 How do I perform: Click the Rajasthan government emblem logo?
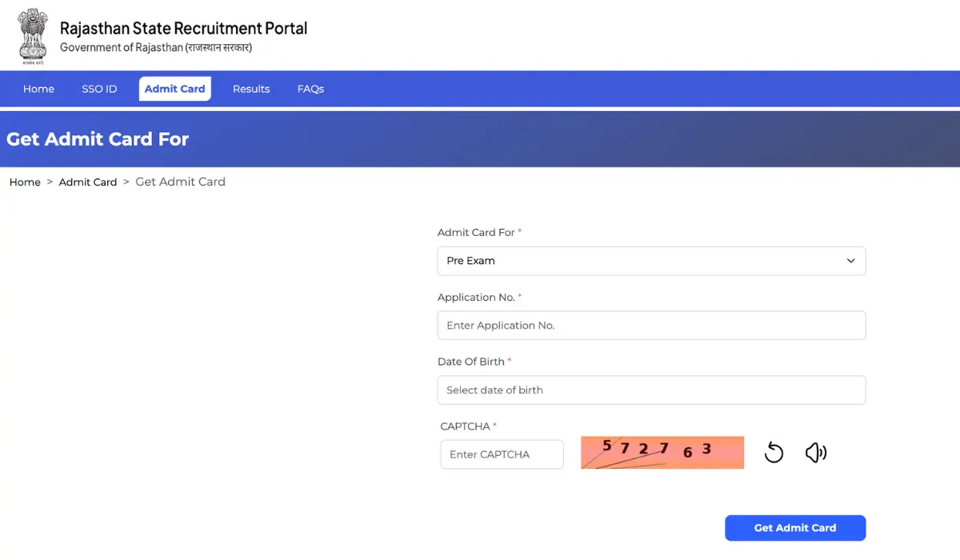click(x=33, y=34)
